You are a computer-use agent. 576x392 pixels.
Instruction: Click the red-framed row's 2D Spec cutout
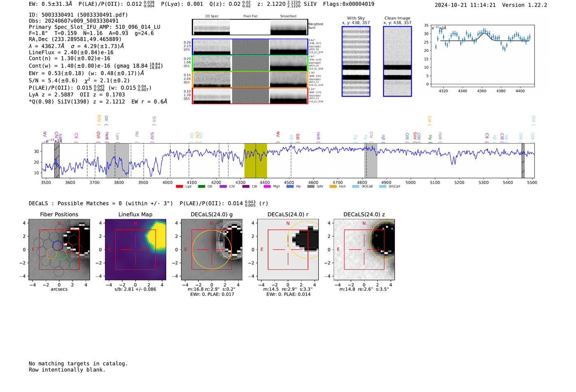coord(211,95)
